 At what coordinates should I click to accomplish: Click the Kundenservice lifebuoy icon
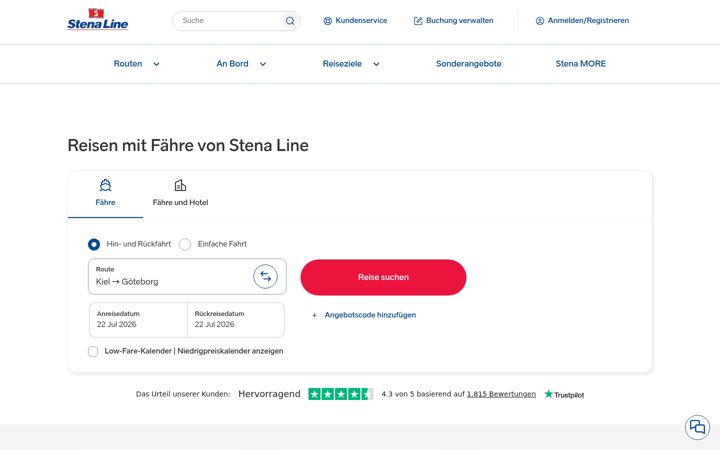[327, 21]
